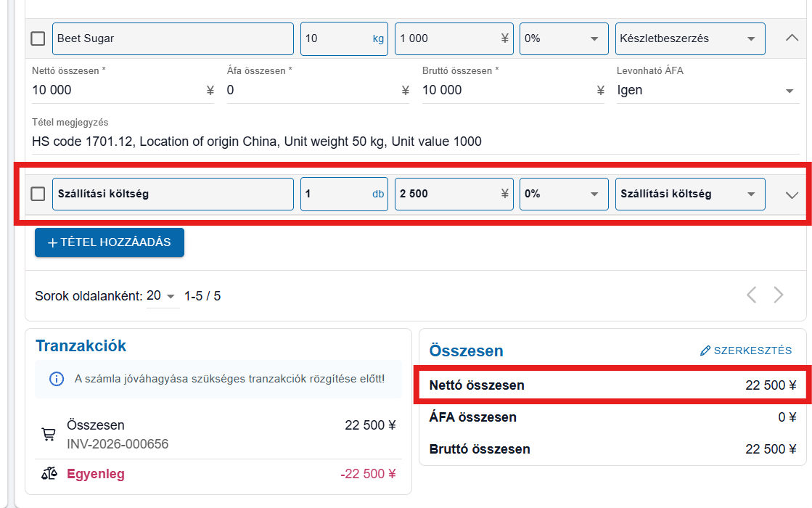Collapse the Beet Sugar item details
812x508 pixels.
click(792, 38)
